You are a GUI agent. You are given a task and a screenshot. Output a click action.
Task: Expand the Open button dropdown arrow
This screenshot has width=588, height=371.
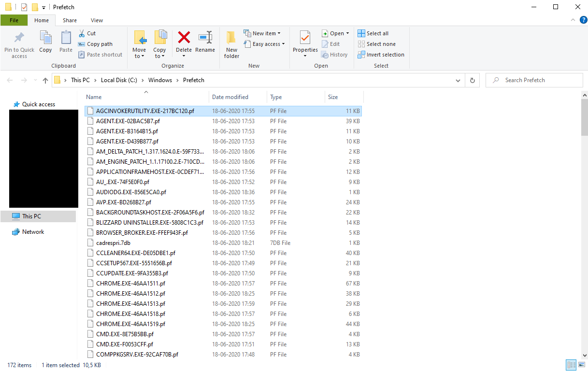pos(348,33)
